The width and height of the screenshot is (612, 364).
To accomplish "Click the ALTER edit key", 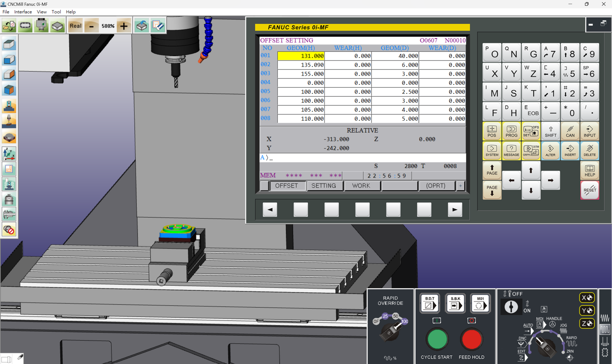I will 551,151.
